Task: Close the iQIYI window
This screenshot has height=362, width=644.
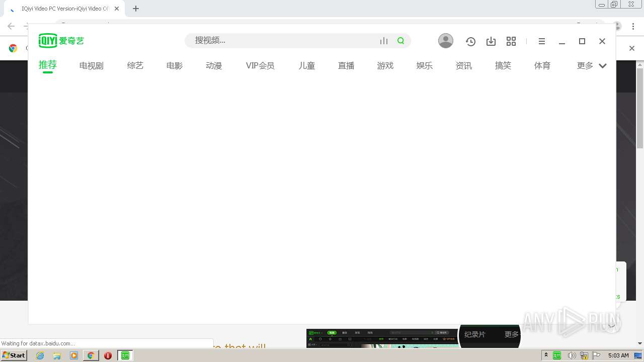Action: coord(602,41)
